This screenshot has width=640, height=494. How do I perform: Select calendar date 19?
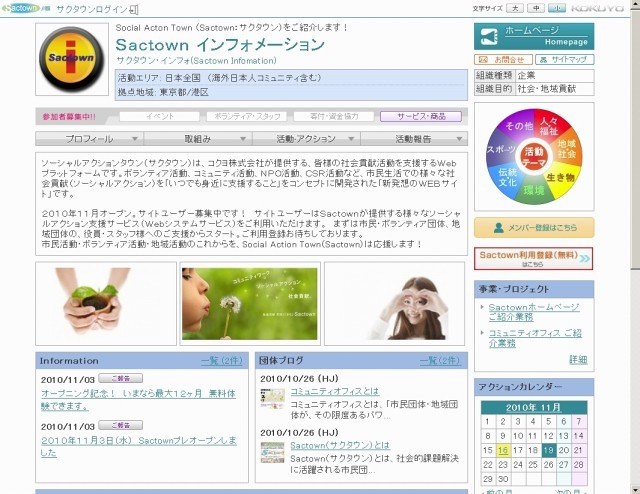(x=549, y=450)
